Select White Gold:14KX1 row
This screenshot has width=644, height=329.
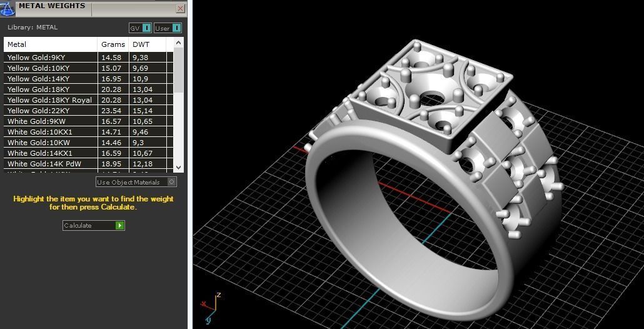(x=88, y=154)
